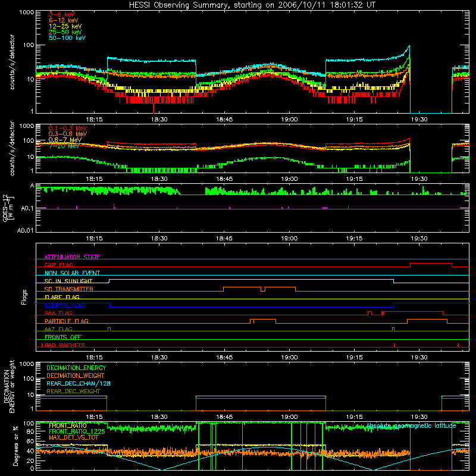The height and width of the screenshot is (476, 476).
Task: Click the 19:00 tick under the MeV panel
Action: [x=289, y=179]
